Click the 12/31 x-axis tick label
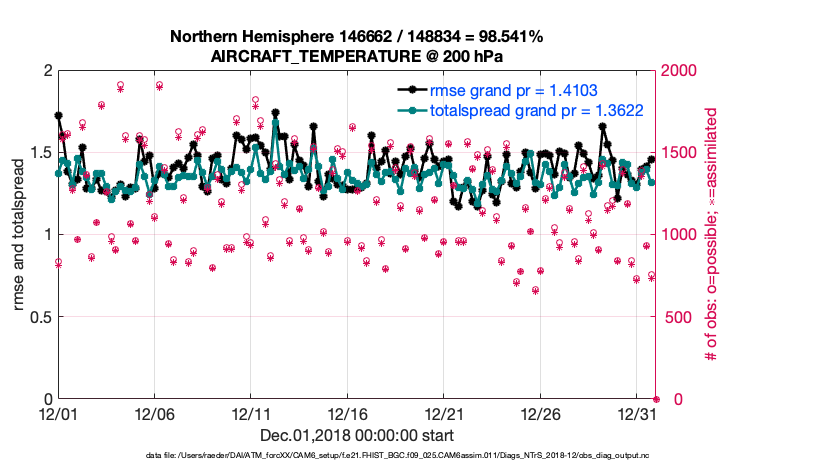Screen dimensions: 830x470 coord(637,413)
